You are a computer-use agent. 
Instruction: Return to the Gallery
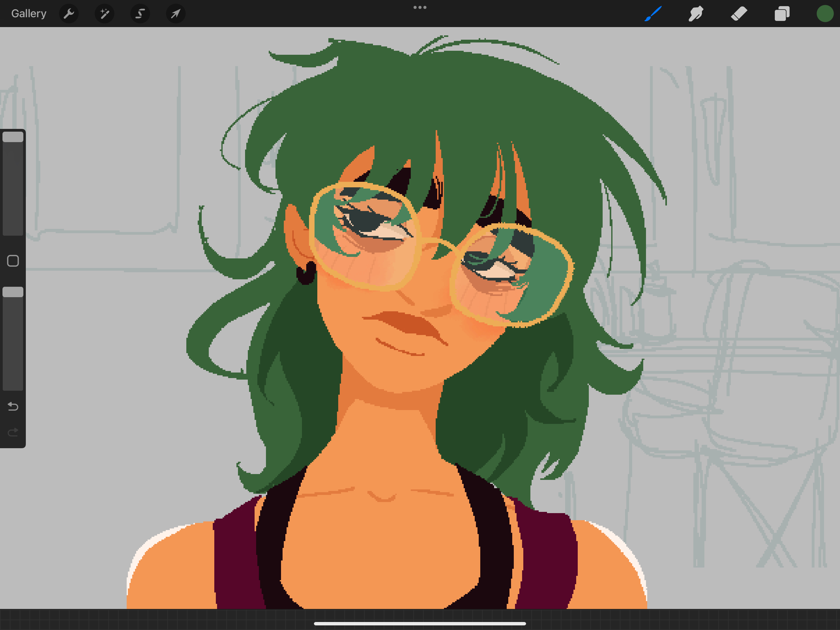[29, 14]
